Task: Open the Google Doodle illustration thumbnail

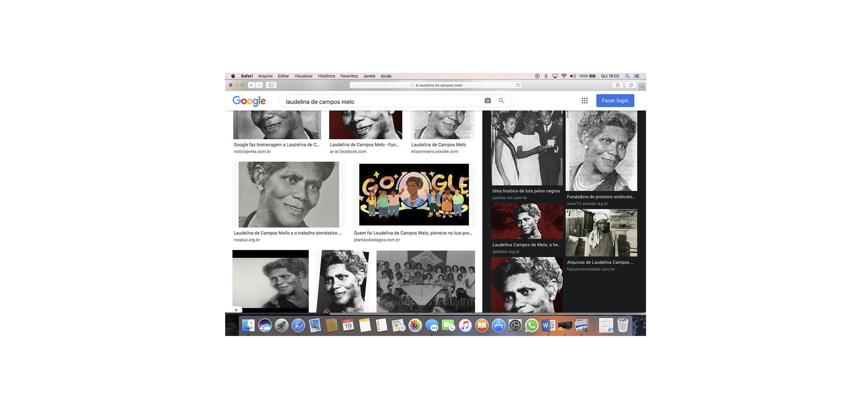Action: 414,194
